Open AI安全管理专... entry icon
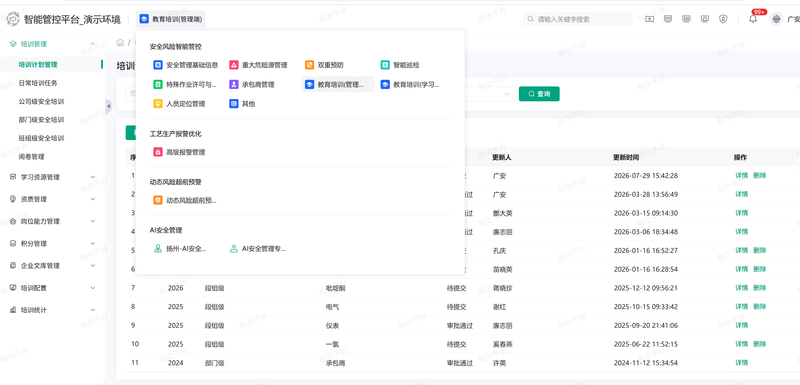This screenshot has width=800, height=385. tap(234, 249)
